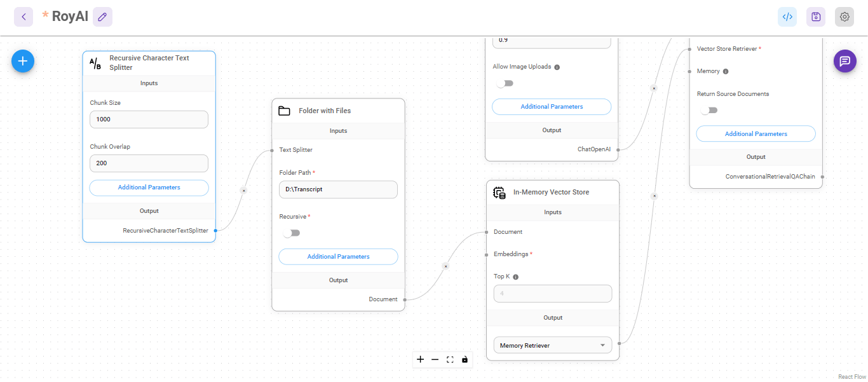Click the back arrow button
The height and width of the screenshot is (382, 868).
click(x=24, y=17)
